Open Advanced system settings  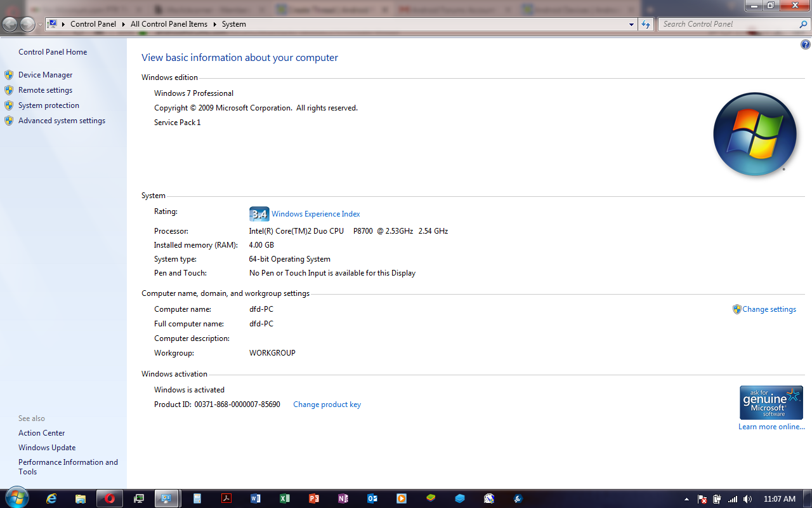click(x=62, y=121)
